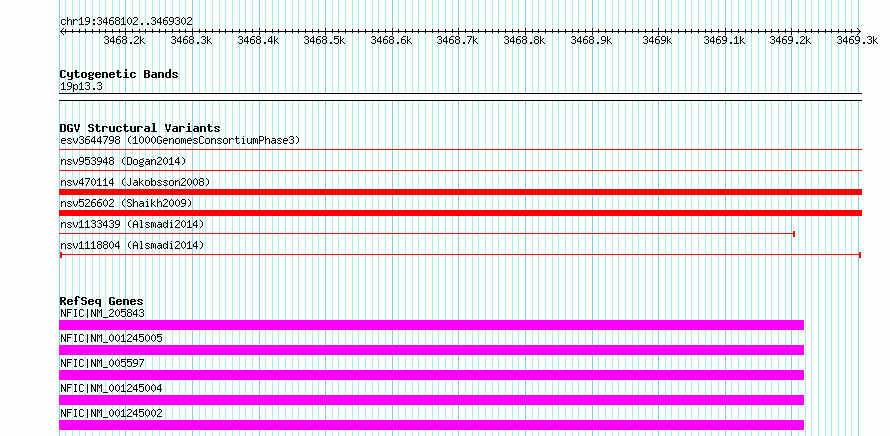
Task: Click the nsv1118804 variant line
Action: click(460, 255)
